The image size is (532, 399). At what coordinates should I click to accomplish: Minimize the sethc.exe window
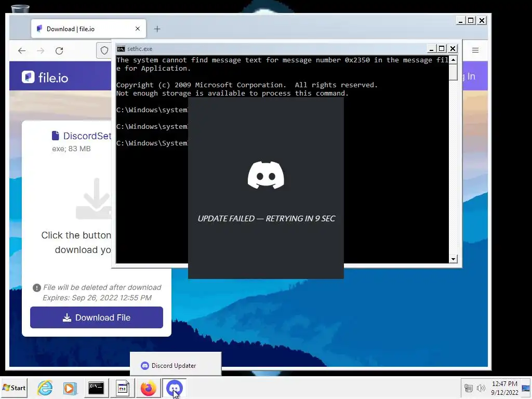(x=431, y=49)
